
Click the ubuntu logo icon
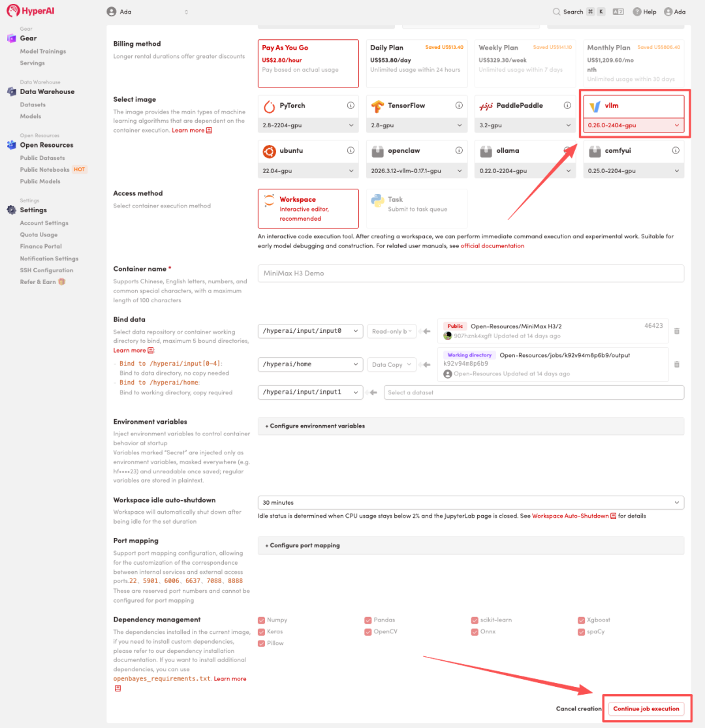point(269,151)
